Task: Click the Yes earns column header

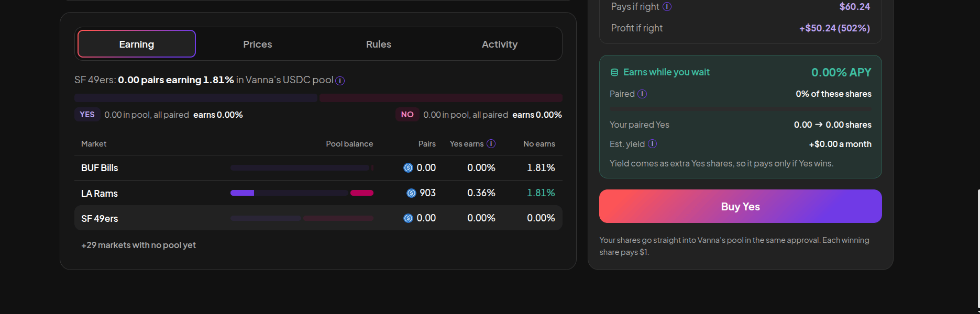Action: coord(467,144)
